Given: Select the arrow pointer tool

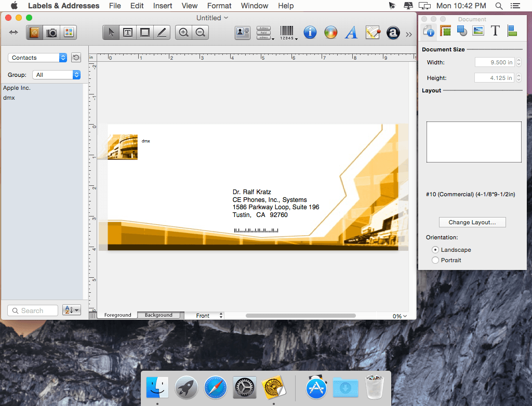Looking at the screenshot, I should click(111, 33).
